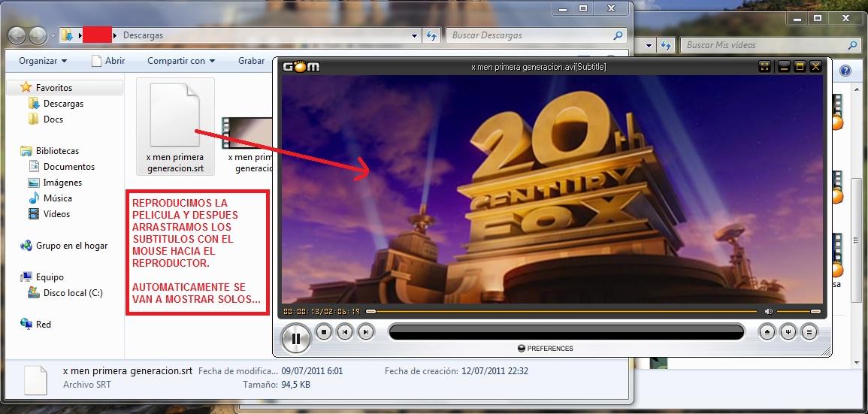Screen dimensions: 868x414
Task: Select Equipo in the navigation pane
Action: (50, 277)
